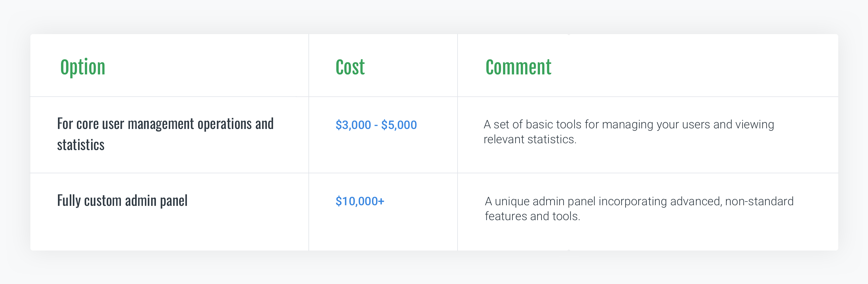The height and width of the screenshot is (284, 868).
Task: Click the word "non-standard" in the comment
Action: [759, 202]
